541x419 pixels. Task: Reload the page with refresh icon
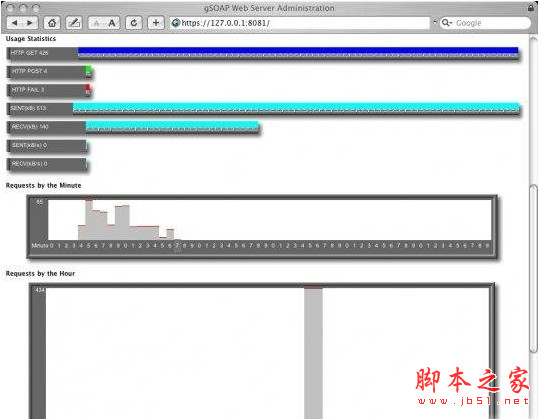coord(134,23)
